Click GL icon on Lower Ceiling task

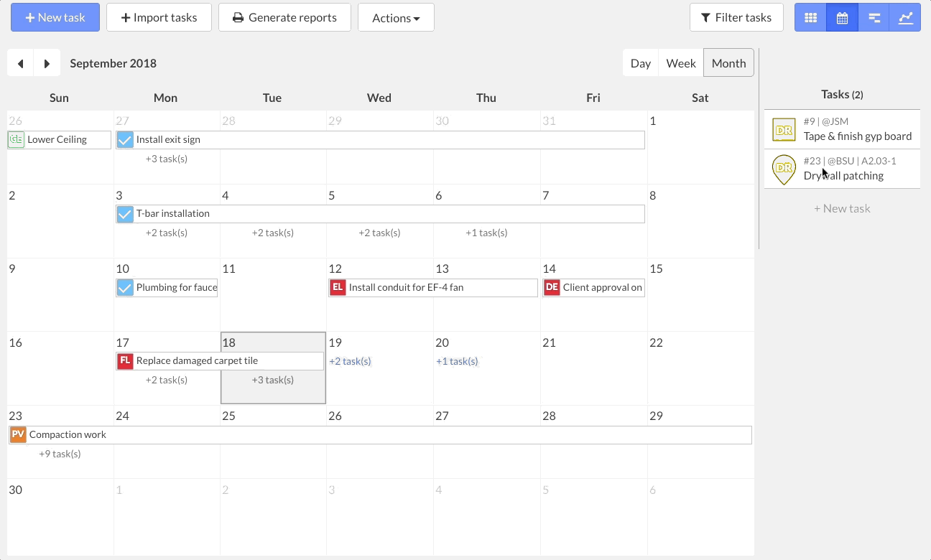click(x=16, y=139)
